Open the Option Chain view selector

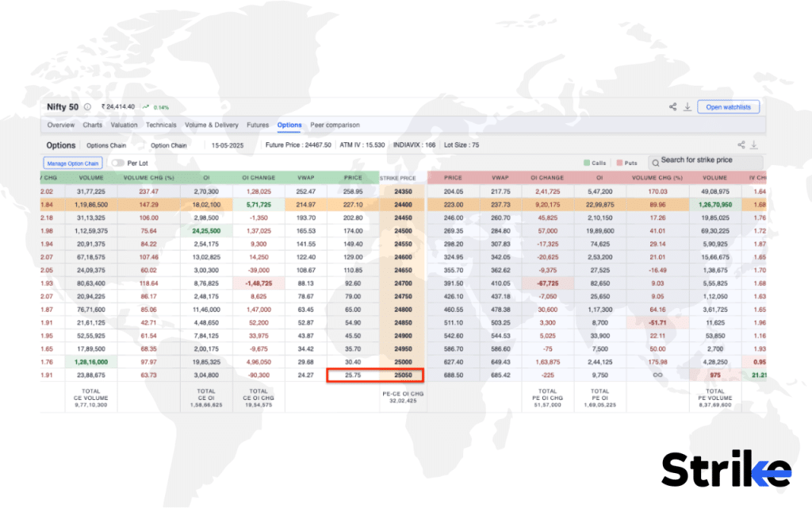tap(168, 146)
